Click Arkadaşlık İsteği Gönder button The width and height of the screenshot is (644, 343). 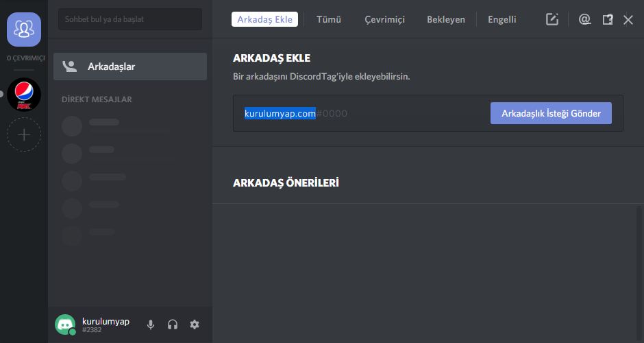pyautogui.click(x=551, y=113)
